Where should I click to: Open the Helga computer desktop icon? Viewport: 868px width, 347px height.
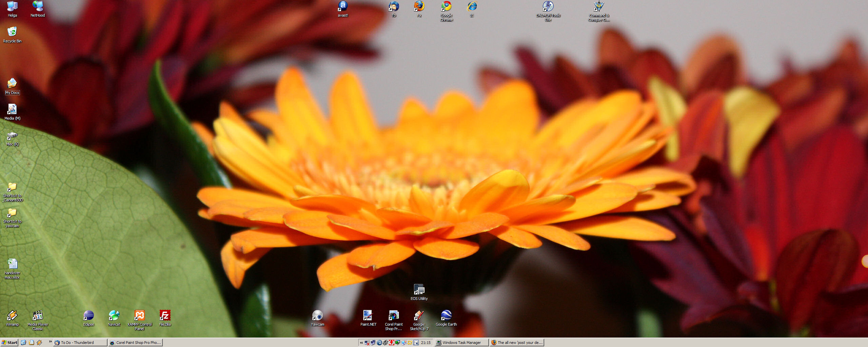coord(12,9)
